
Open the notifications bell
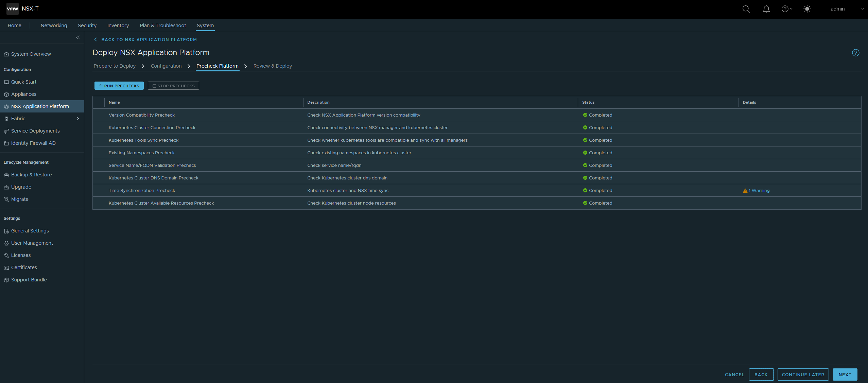tap(766, 9)
